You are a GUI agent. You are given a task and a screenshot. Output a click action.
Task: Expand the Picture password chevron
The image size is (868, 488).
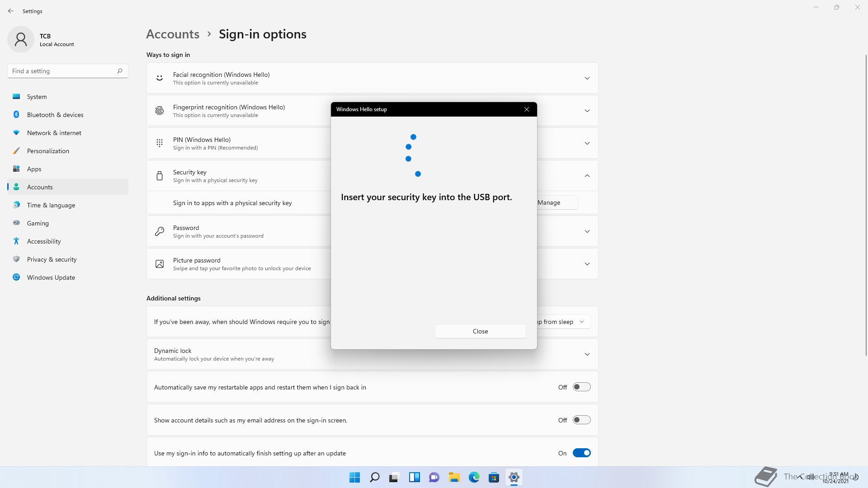coord(587,264)
